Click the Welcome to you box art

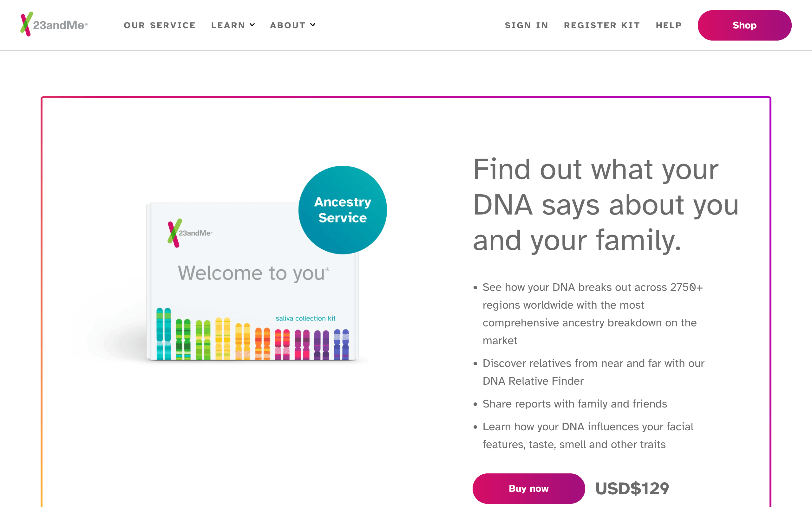(253, 273)
